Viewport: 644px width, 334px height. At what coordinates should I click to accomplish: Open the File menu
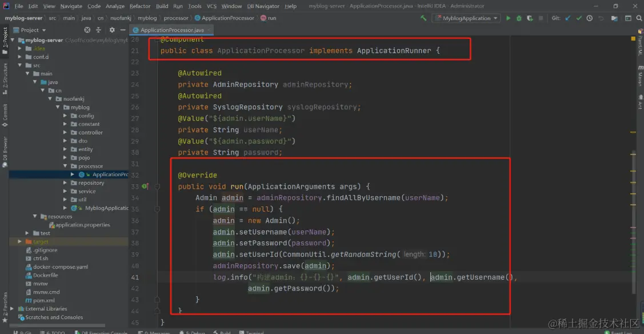tap(19, 6)
